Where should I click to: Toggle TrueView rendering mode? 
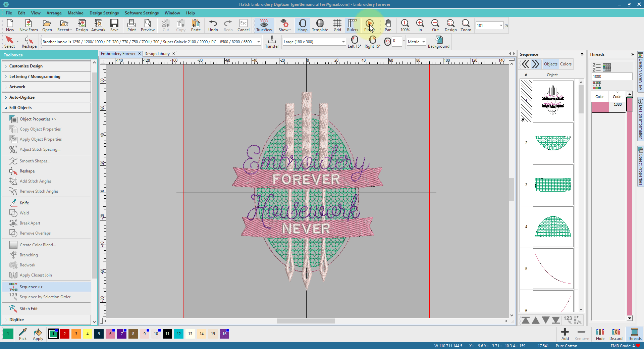(264, 25)
